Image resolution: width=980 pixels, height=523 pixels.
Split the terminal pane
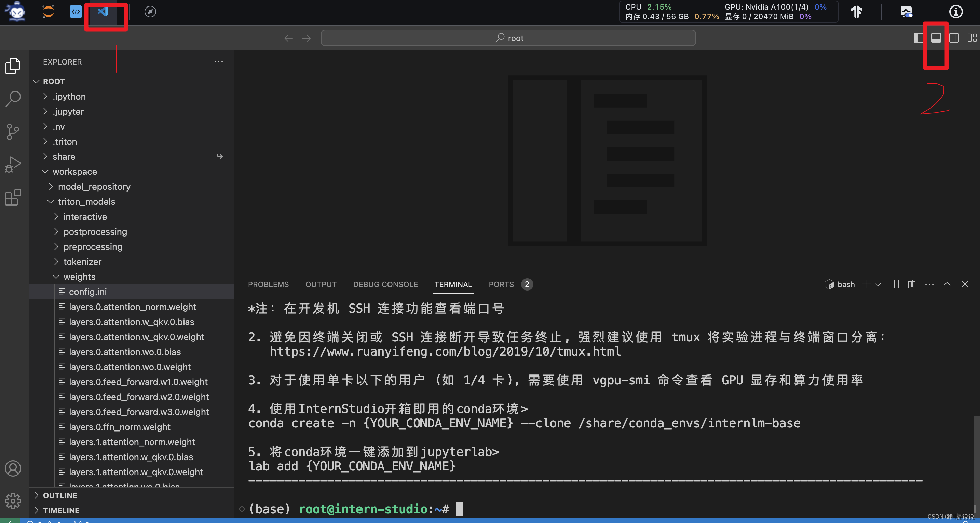pos(894,284)
